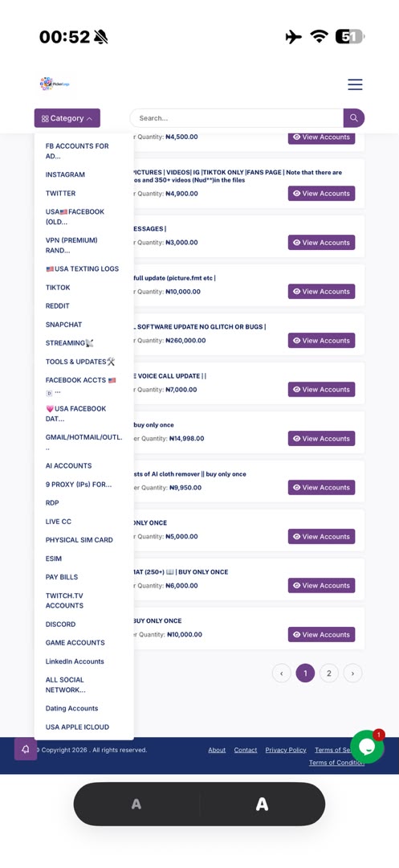The height and width of the screenshot is (868, 399).
Task: Jump to page 2 of results
Action: [x=329, y=674]
